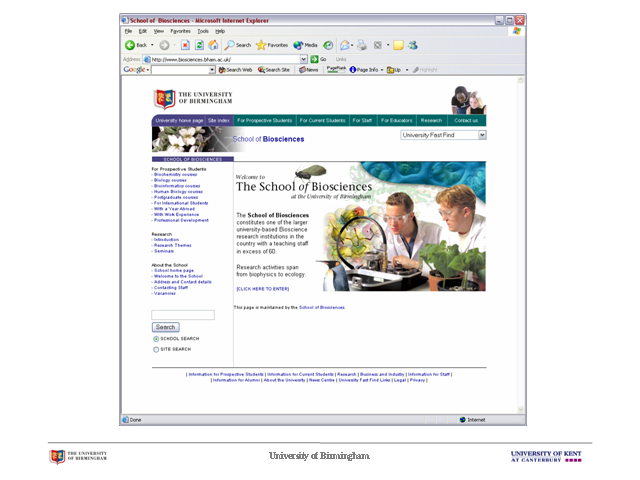
Task: Open the For Current Students nav tab
Action: click(322, 120)
